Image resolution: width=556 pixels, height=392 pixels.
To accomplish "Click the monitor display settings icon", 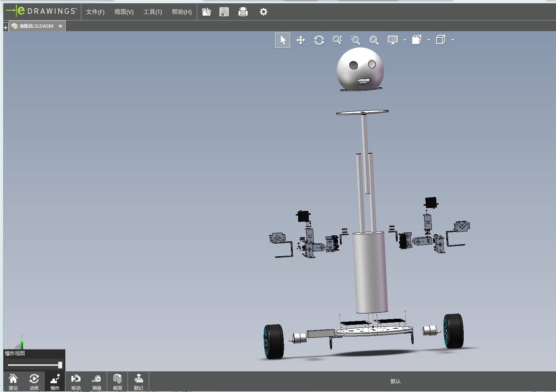I will (393, 40).
